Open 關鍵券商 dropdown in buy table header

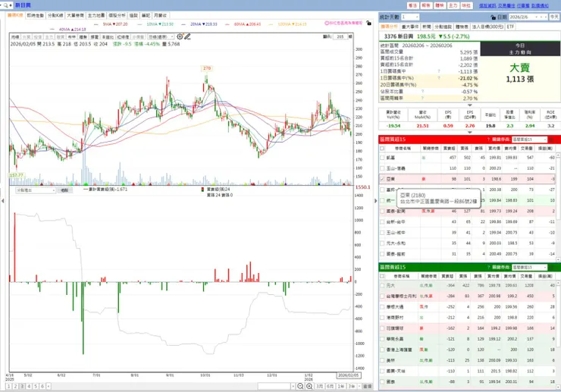tap(529, 140)
